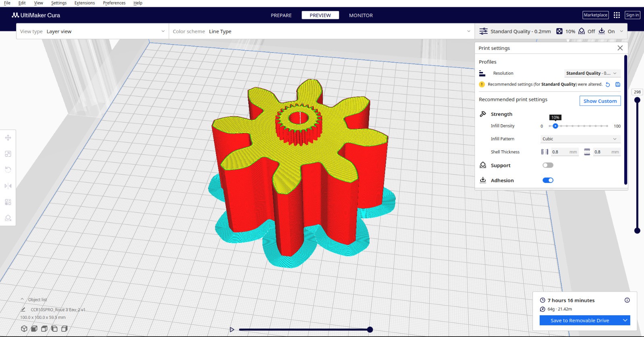Close the Print settings panel

pyautogui.click(x=620, y=48)
